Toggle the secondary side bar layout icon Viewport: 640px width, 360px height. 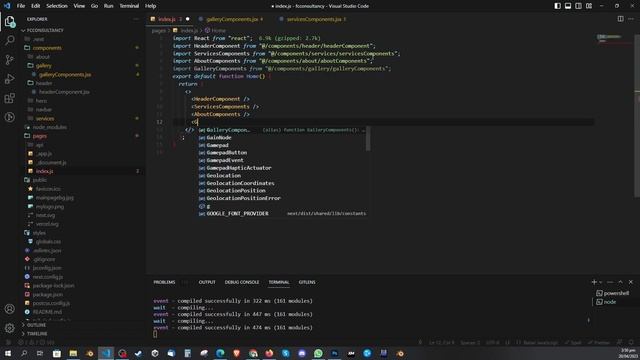578,6
